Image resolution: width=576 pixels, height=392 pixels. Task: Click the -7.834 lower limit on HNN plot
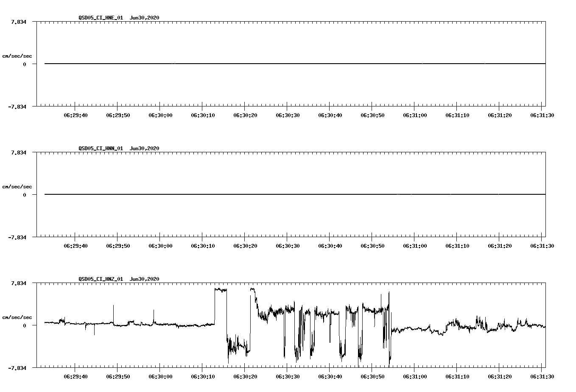tap(17, 238)
